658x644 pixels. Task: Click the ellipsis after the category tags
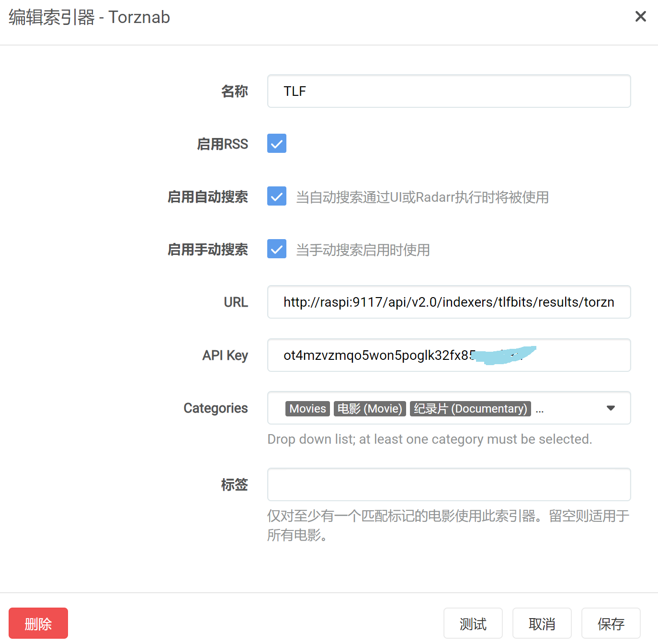(540, 410)
